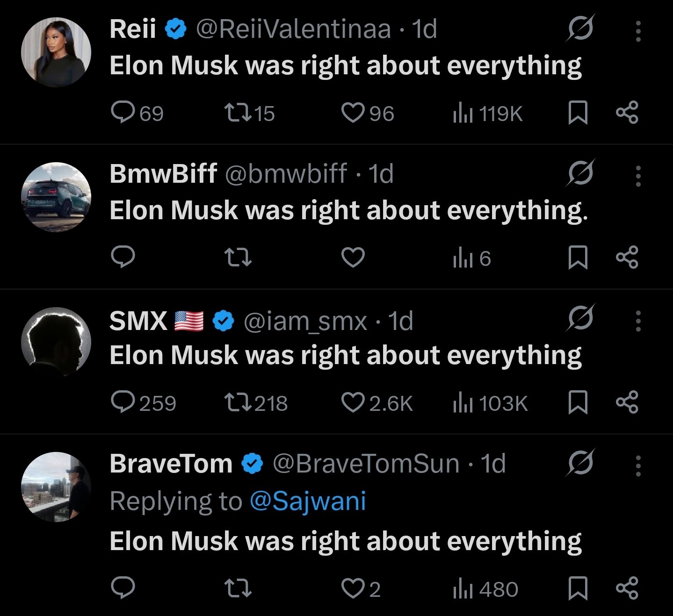Open more options for Reii's tweet

[x=638, y=31]
